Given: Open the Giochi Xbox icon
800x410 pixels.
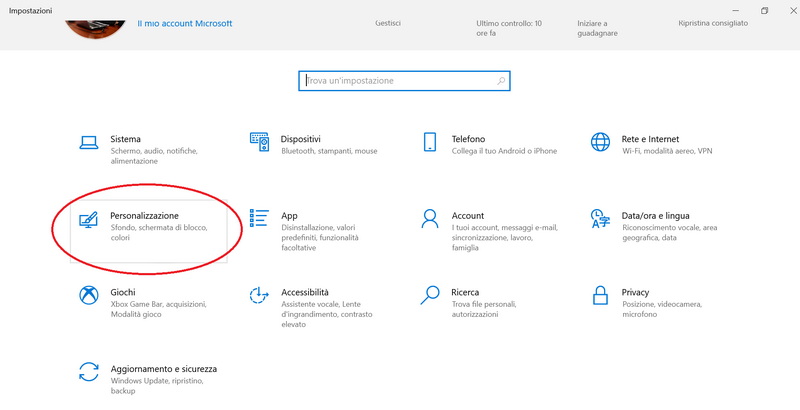Looking at the screenshot, I should pyautogui.click(x=89, y=295).
